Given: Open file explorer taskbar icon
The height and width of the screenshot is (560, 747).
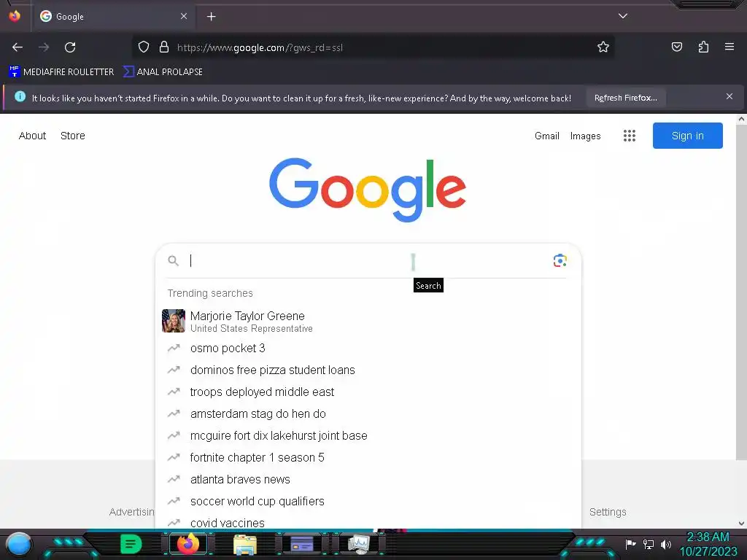Looking at the screenshot, I should [x=245, y=544].
